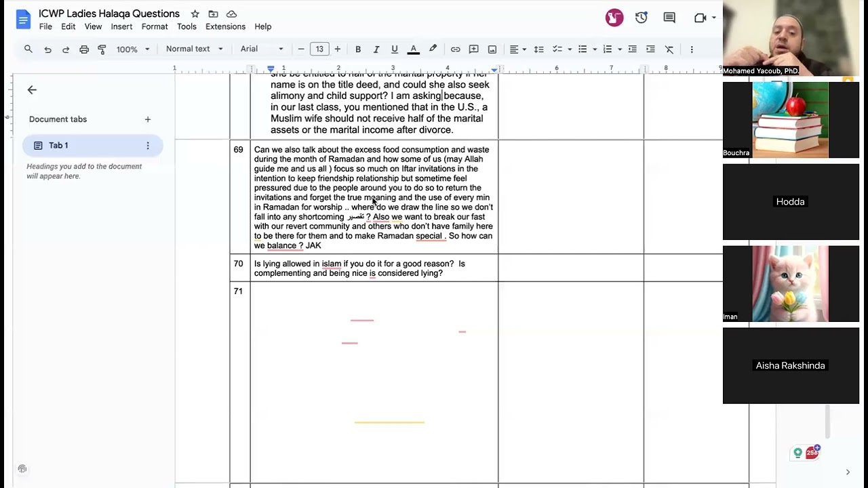Toggle the numbered list
The width and height of the screenshot is (868, 488).
(608, 49)
